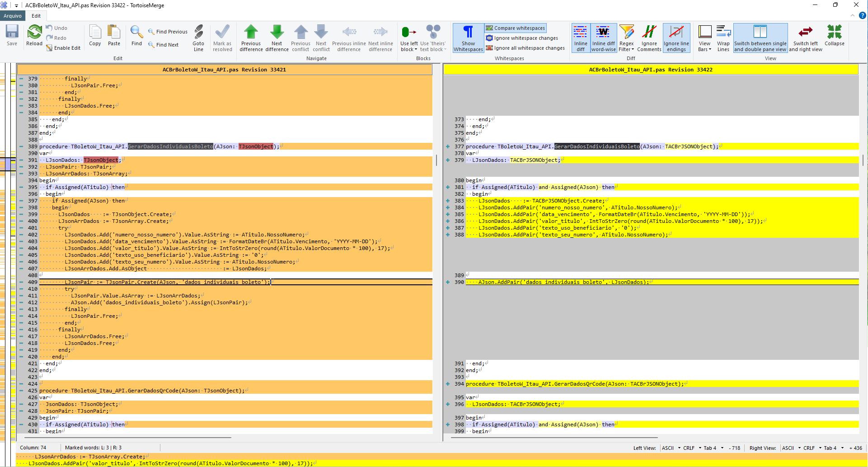The height and width of the screenshot is (467, 868).
Task: Open the help question mark icon
Action: 862,15
